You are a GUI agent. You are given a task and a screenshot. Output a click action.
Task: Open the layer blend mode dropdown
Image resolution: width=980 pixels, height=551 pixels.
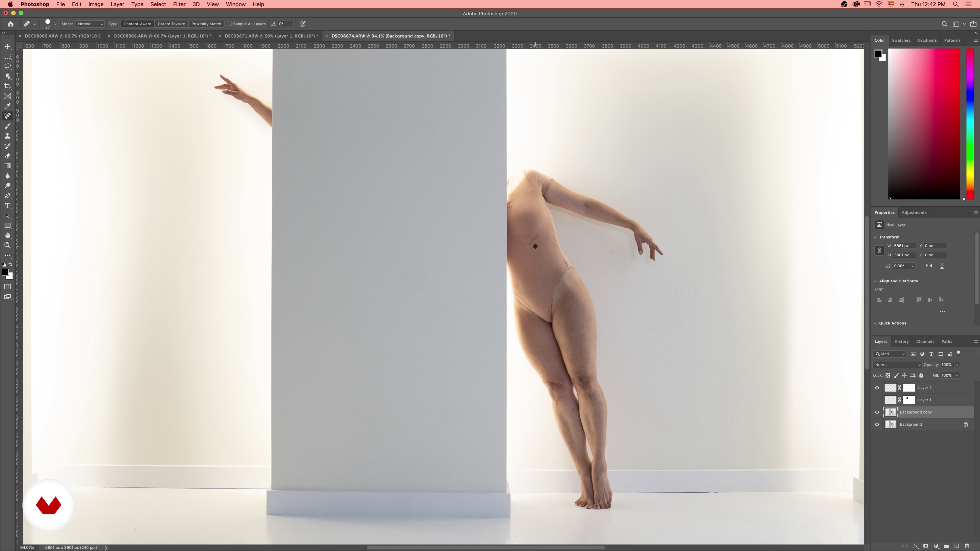(x=897, y=365)
